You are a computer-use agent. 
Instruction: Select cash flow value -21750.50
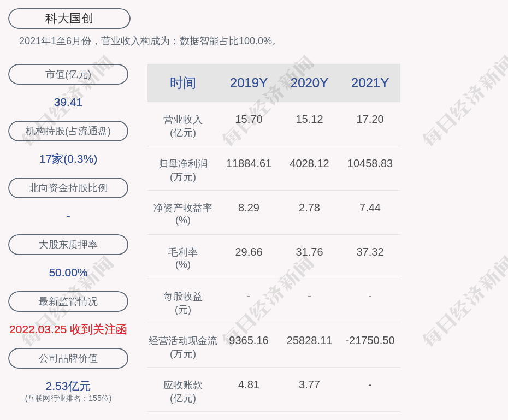[x=370, y=340]
